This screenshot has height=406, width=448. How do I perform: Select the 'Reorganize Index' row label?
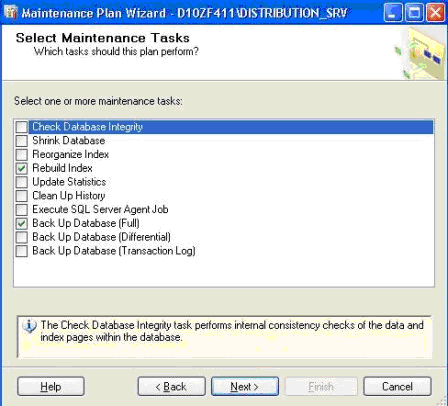coord(70,155)
